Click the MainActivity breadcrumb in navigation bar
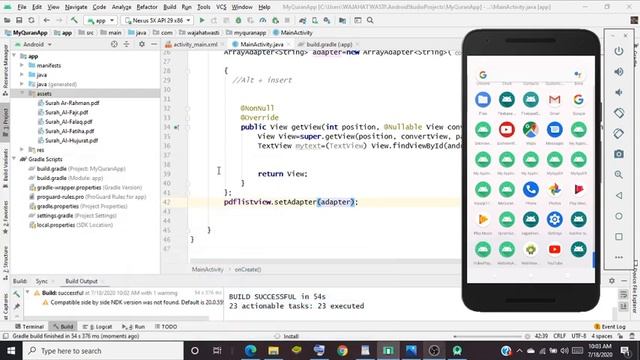This screenshot has height=360, width=640. pos(293,33)
